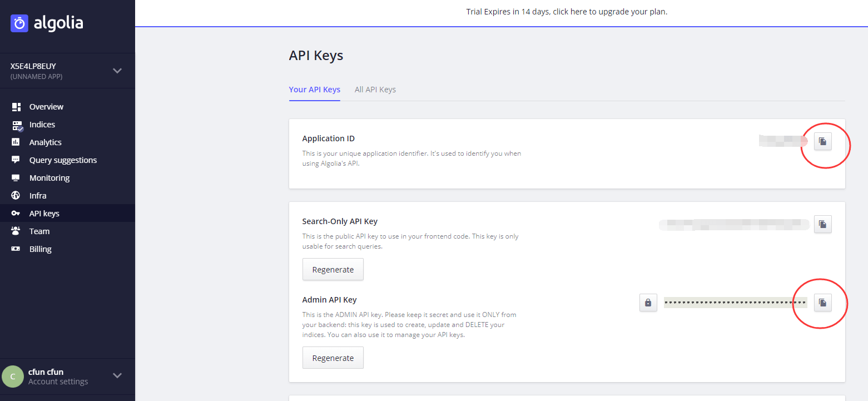This screenshot has height=401, width=868.
Task: Click the API keys key icon
Action: (16, 214)
